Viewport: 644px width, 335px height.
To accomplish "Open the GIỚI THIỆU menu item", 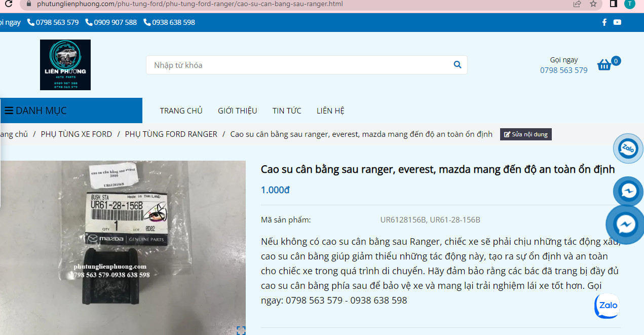I will coord(237,110).
